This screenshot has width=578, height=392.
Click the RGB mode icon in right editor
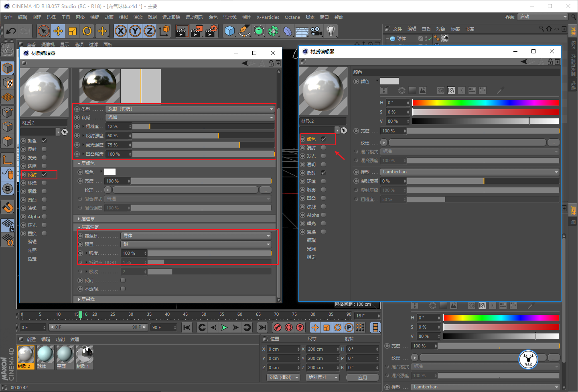[x=441, y=90]
